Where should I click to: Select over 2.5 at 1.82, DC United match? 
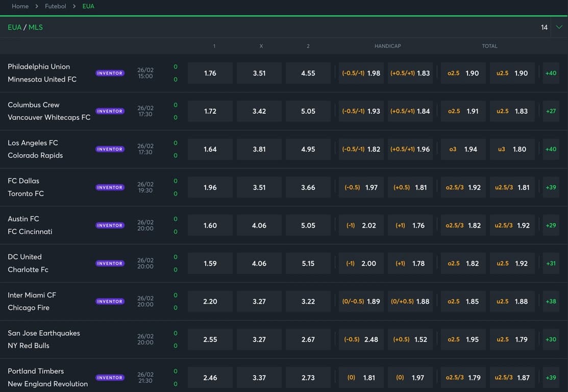pyautogui.click(x=463, y=263)
